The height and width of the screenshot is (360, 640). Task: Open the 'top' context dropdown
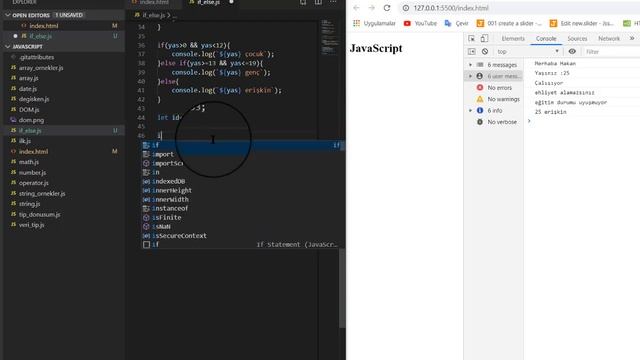tap(527, 51)
